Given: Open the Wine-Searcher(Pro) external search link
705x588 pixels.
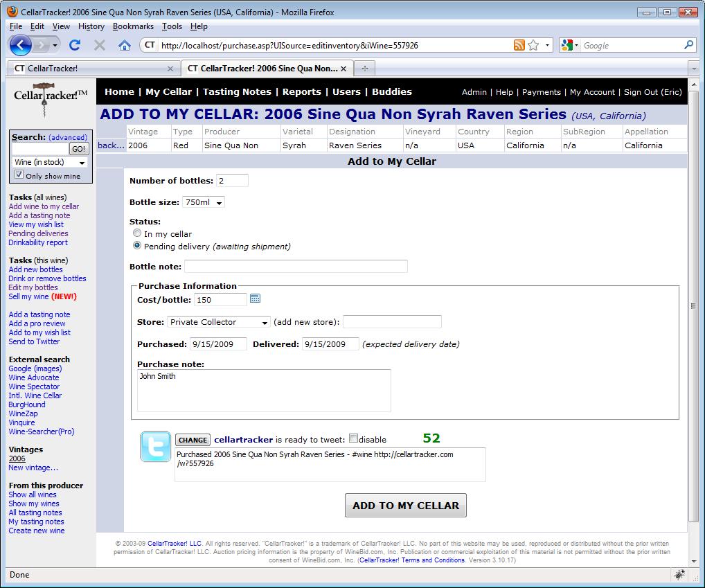Looking at the screenshot, I should point(42,431).
